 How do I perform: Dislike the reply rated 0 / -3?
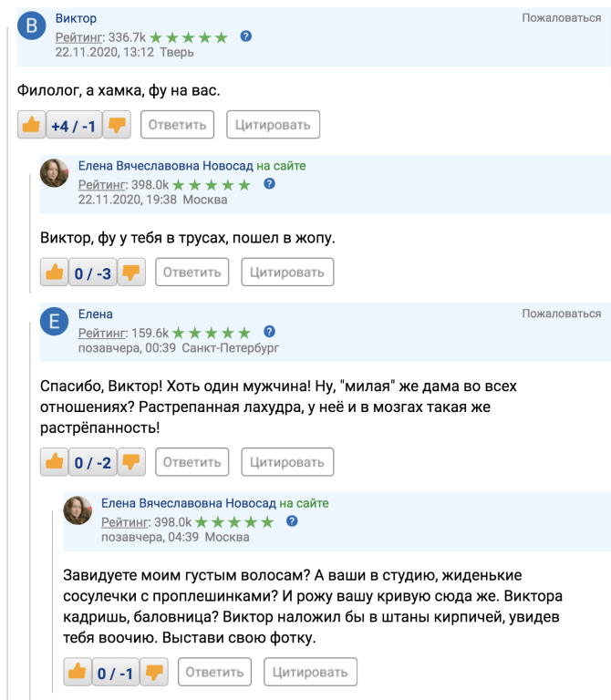131,271
